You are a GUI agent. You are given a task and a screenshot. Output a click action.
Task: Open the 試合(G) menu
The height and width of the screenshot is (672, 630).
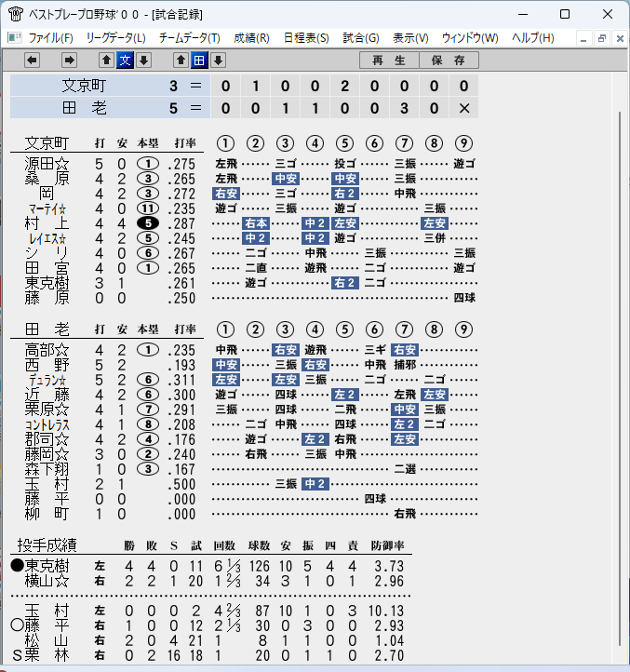pos(361,38)
